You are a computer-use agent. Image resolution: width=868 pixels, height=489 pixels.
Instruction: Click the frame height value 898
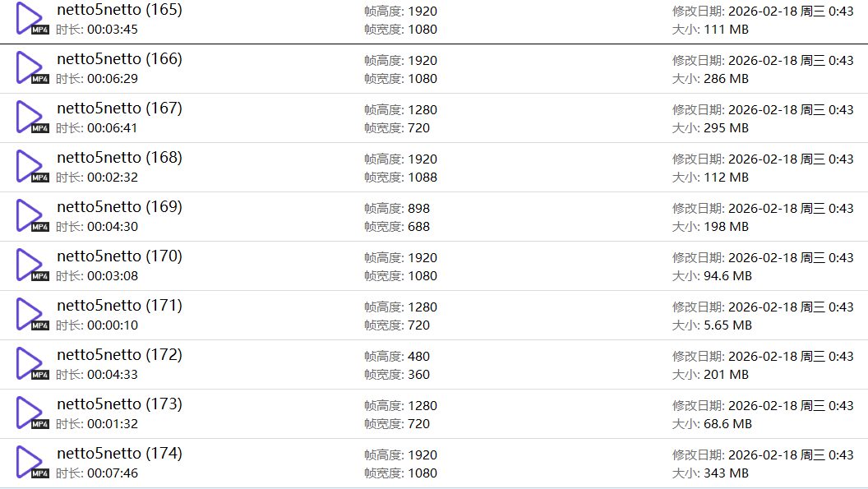click(418, 209)
